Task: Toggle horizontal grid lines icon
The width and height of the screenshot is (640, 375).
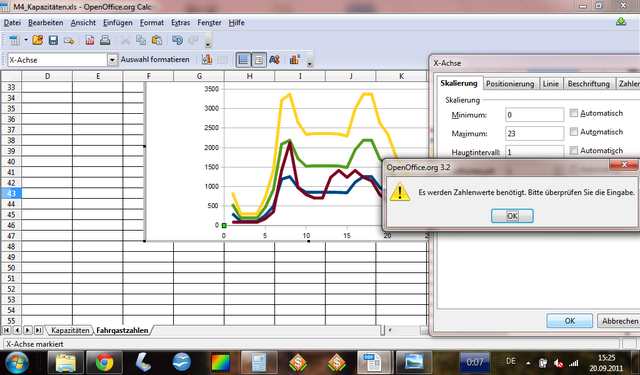Action: (x=243, y=60)
